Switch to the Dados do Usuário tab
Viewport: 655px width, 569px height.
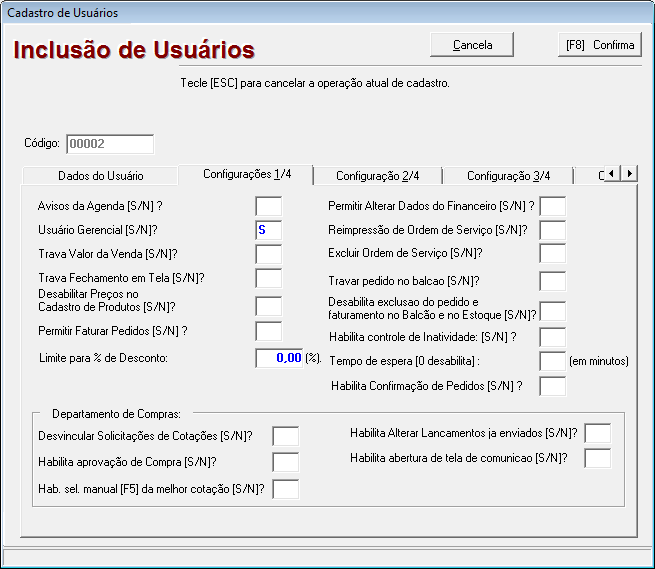[100, 176]
